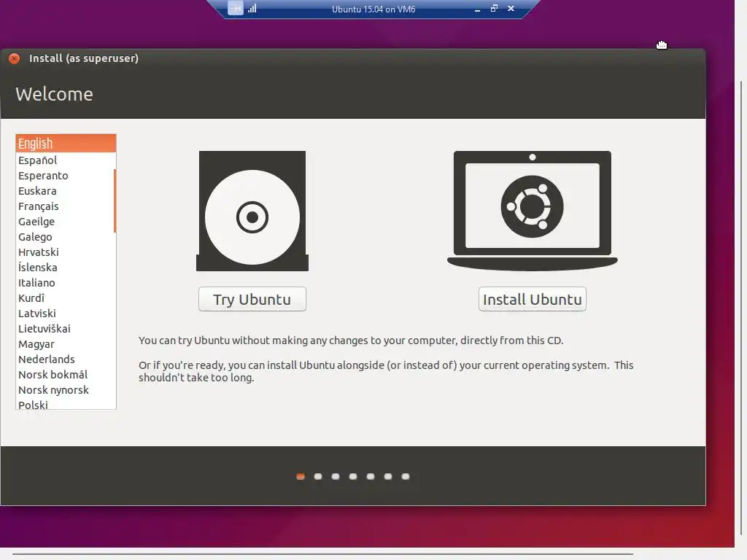
Task: Pick Íslenska in the language list
Action: 66,267
